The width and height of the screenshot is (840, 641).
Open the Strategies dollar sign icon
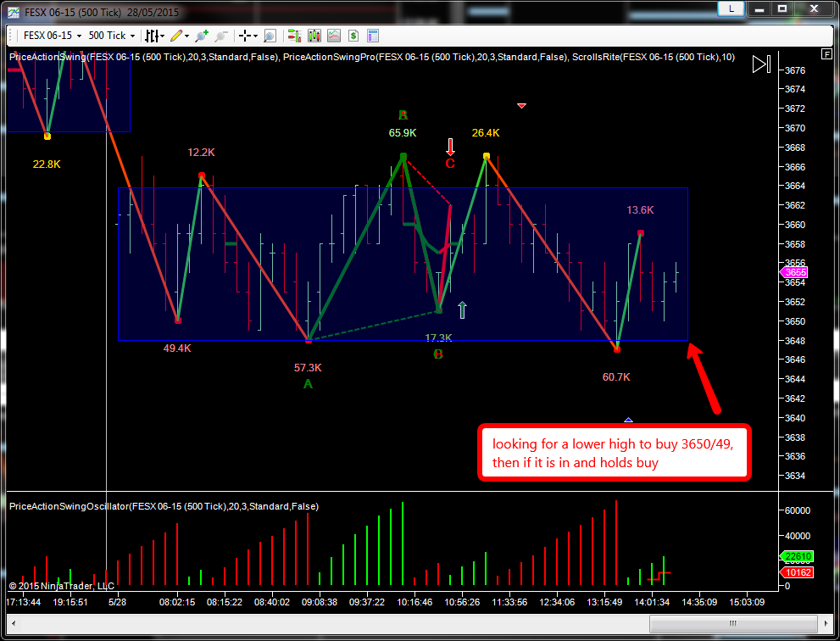[x=353, y=36]
